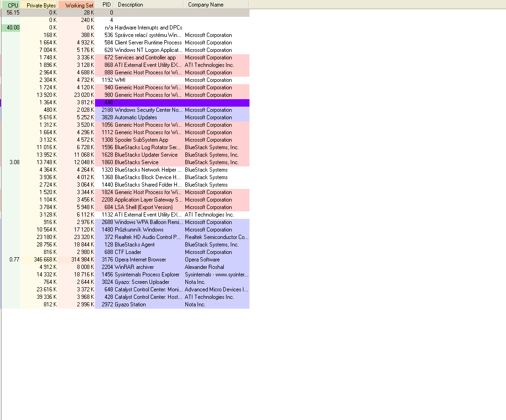Select the BlueStacks Agent row
The image size is (506, 420).
(x=125, y=245)
